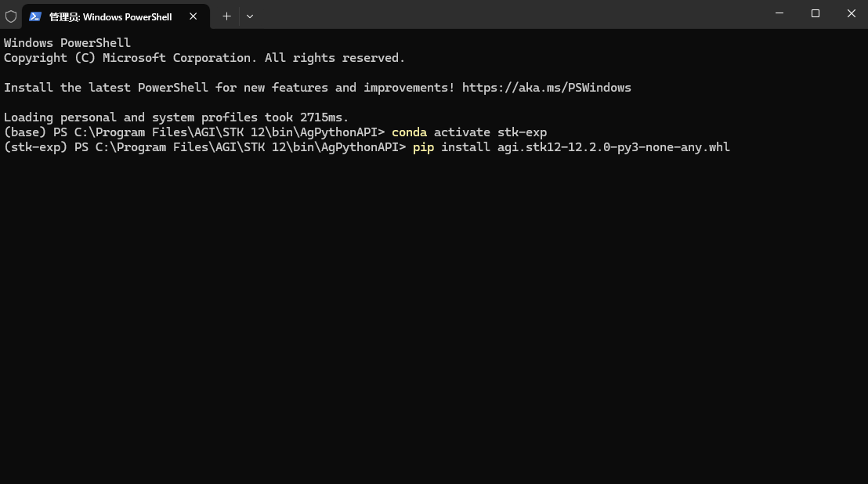Click the aka.ms/PSWindows URL
This screenshot has width=868, height=484.
[546, 88]
